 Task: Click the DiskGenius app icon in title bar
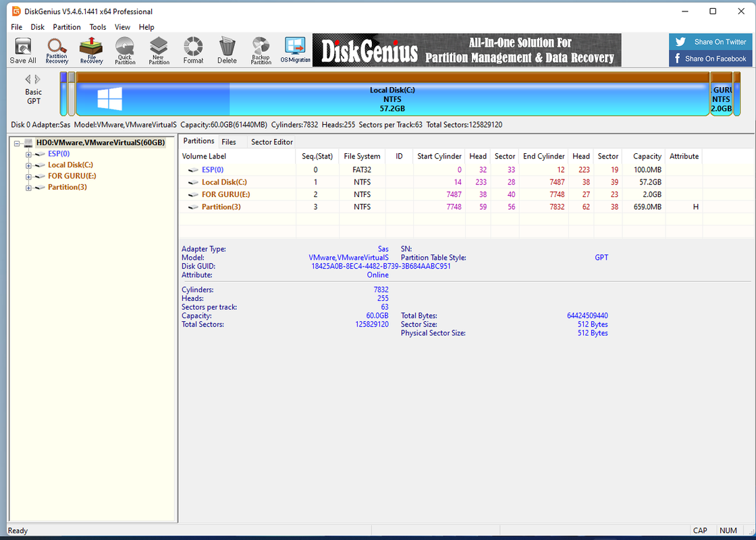[x=16, y=11]
